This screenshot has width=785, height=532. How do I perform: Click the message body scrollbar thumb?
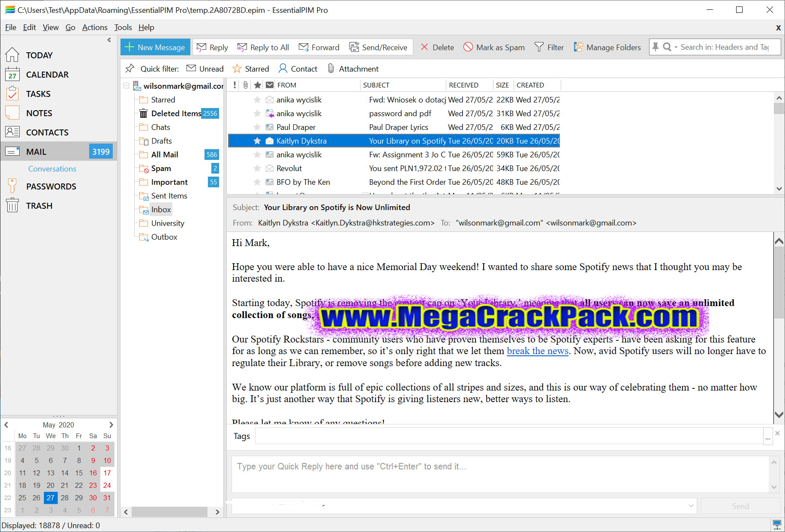pyautogui.click(x=779, y=282)
